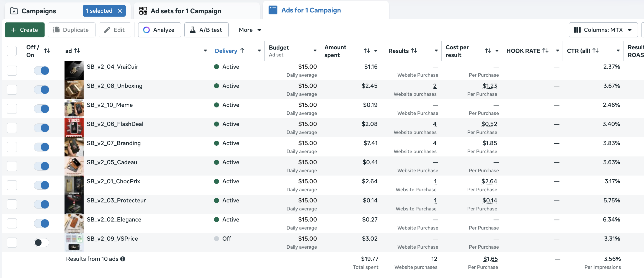
Task: Check the SB_v2_06_FlashDeal row checkbox
Action: pos(12,128)
